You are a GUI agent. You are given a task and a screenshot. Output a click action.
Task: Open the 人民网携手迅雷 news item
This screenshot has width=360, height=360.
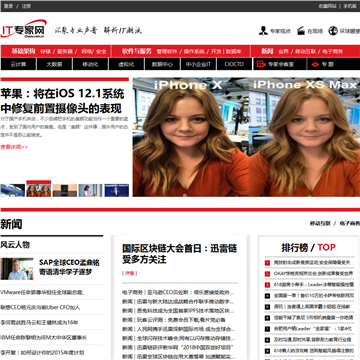pos(178,329)
